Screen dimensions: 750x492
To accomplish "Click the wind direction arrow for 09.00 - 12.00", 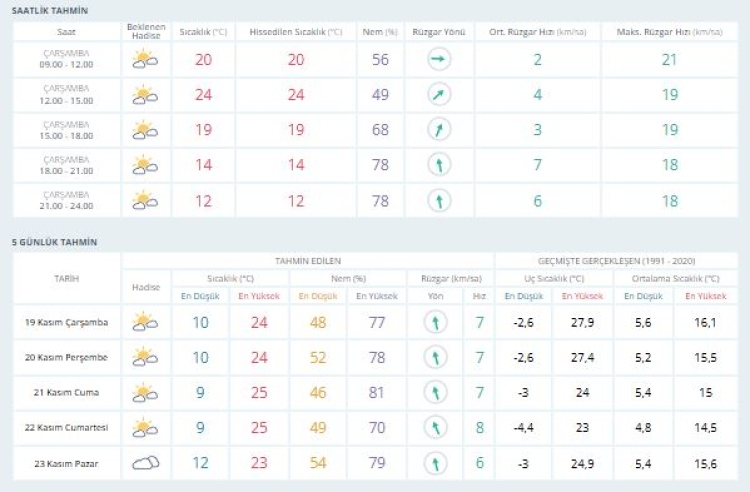I will point(438,60).
